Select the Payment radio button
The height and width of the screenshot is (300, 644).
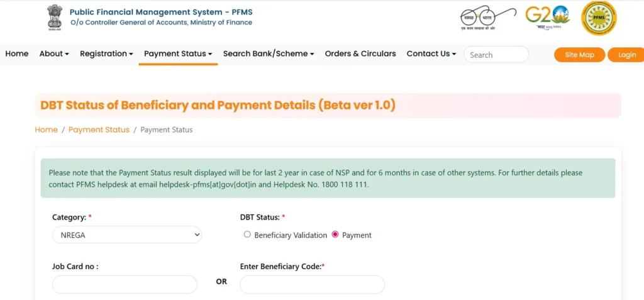335,235
